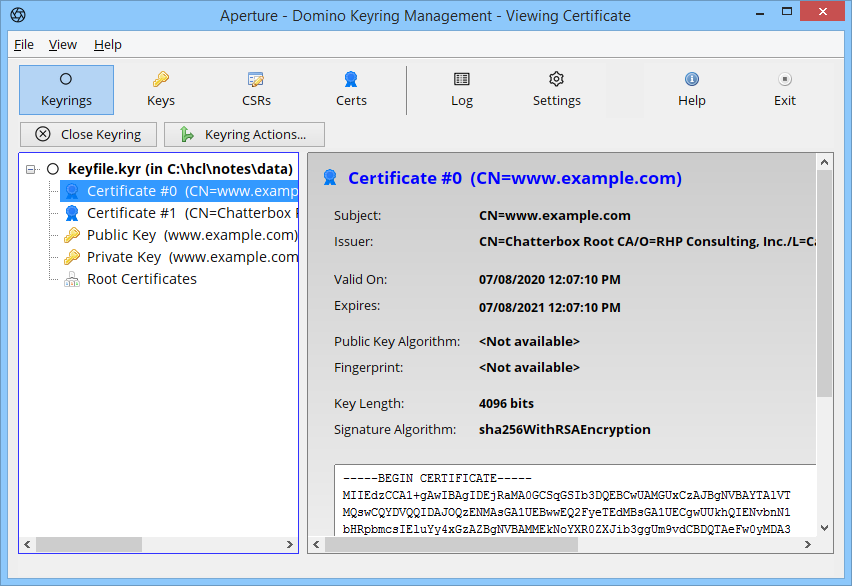Click the Certificate #0 heading title
Viewport: 852px width, 586px height.
pos(515,178)
